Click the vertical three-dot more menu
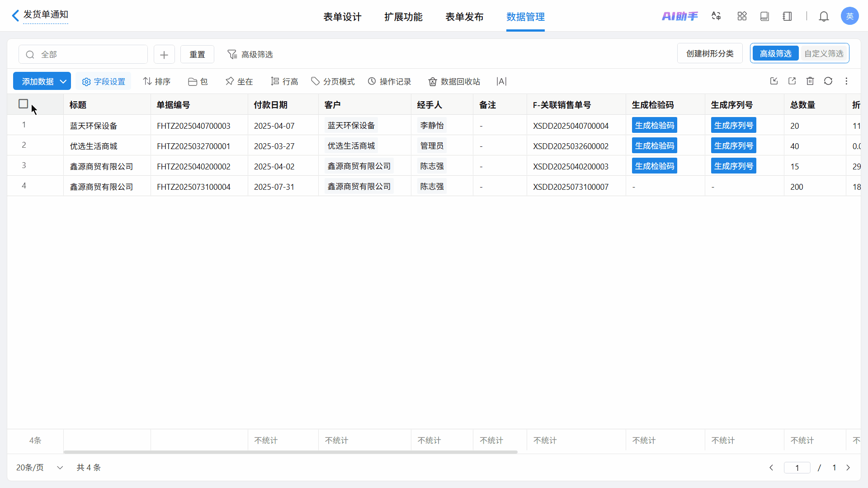This screenshot has height=488, width=868. coord(846,81)
